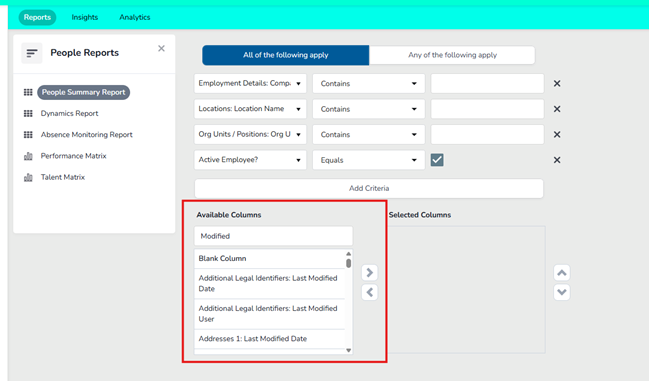Remove the Employment Details criteria row

pos(557,84)
